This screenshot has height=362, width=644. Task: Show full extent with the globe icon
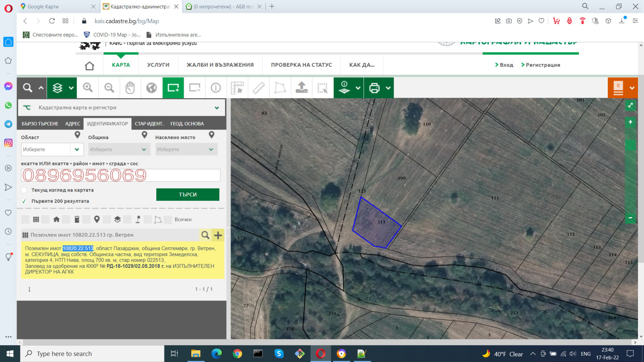pos(152,88)
